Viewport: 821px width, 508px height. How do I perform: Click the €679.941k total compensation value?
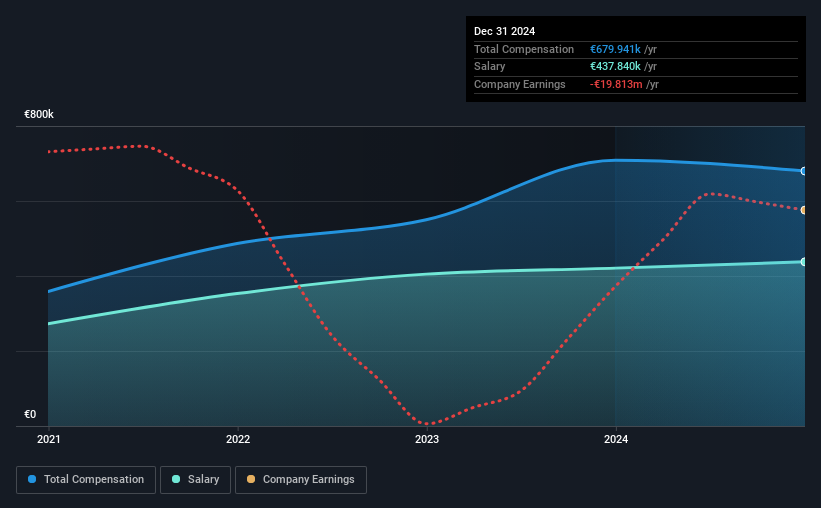615,49
